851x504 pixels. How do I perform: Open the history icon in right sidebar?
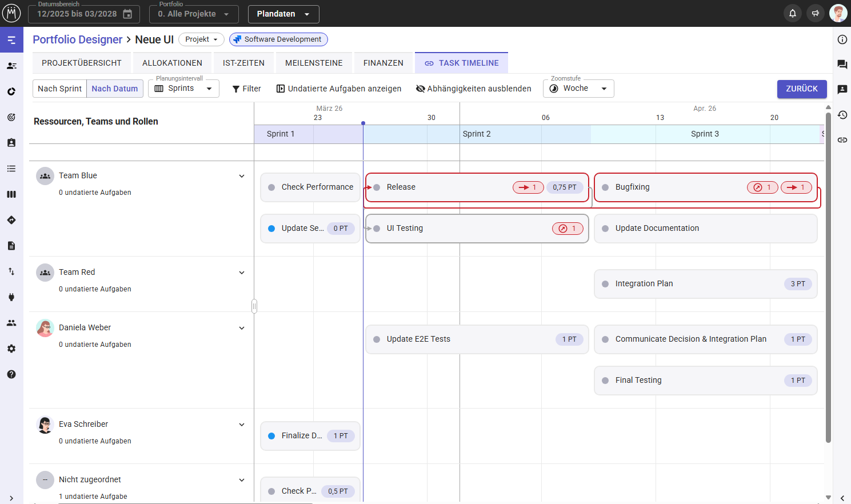click(842, 115)
